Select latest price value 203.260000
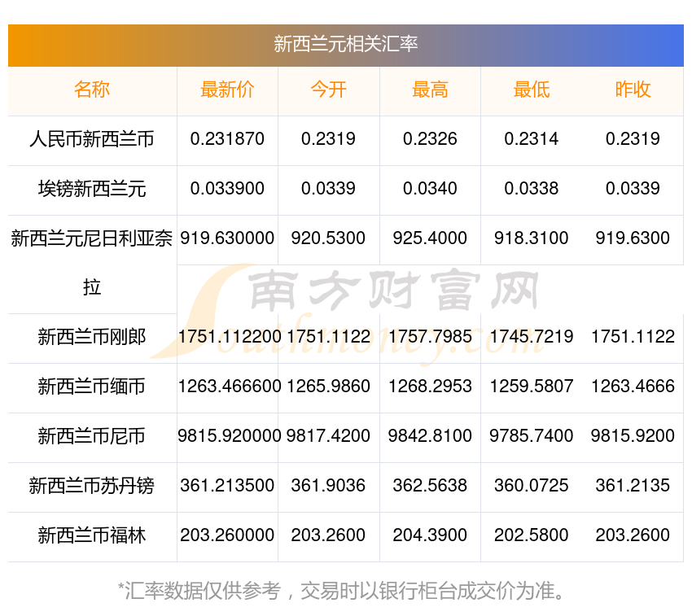The image size is (692, 616). (x=227, y=535)
